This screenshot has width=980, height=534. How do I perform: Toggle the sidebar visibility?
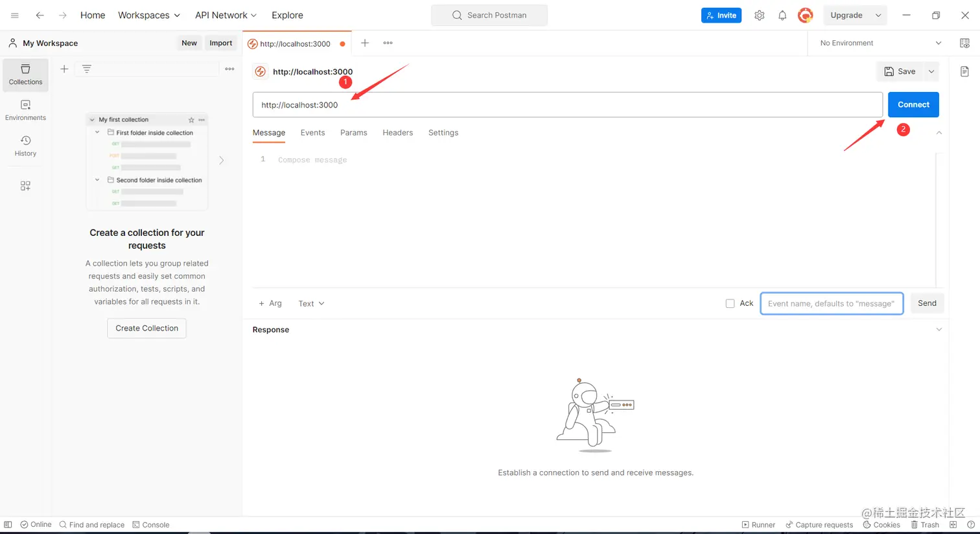(6, 524)
